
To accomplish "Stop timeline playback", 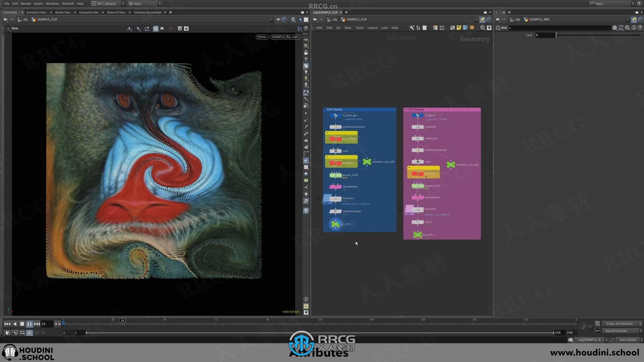I will 22,324.
